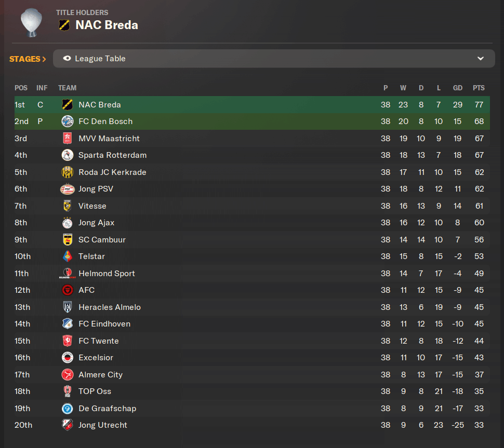504x448 pixels.
Task: Open the STAGES expander arrow
Action: 44,59
